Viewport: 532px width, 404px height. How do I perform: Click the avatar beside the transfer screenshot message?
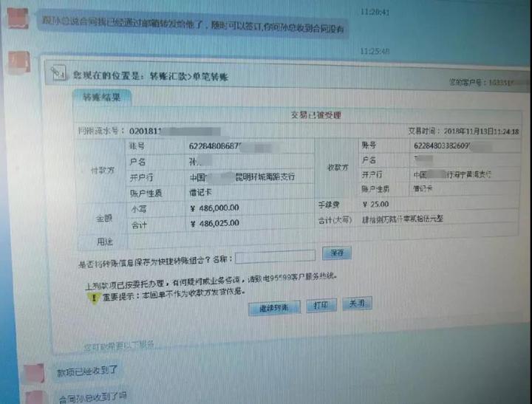point(19,62)
